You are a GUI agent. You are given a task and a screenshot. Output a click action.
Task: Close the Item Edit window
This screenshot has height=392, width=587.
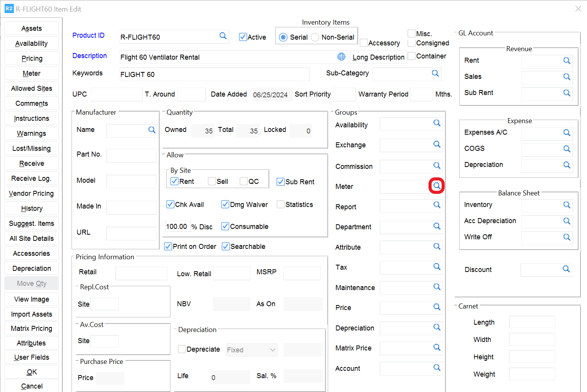[x=578, y=8]
